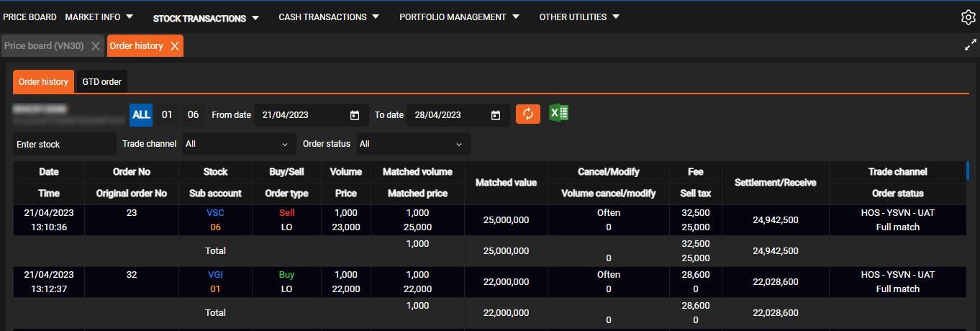Open the Portfolio Management menu
This screenshot has width=980, height=331.
pos(459,17)
